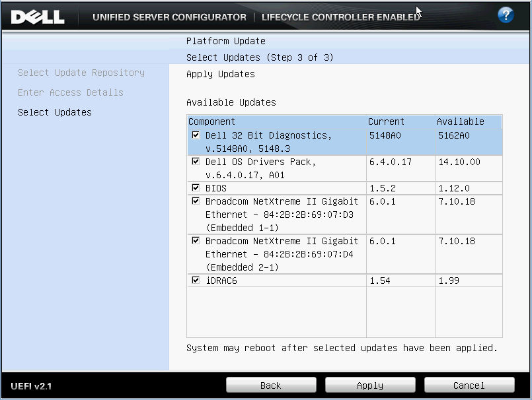Click current version 5148A0
Viewport: 532px width, 400px height.
coord(385,135)
